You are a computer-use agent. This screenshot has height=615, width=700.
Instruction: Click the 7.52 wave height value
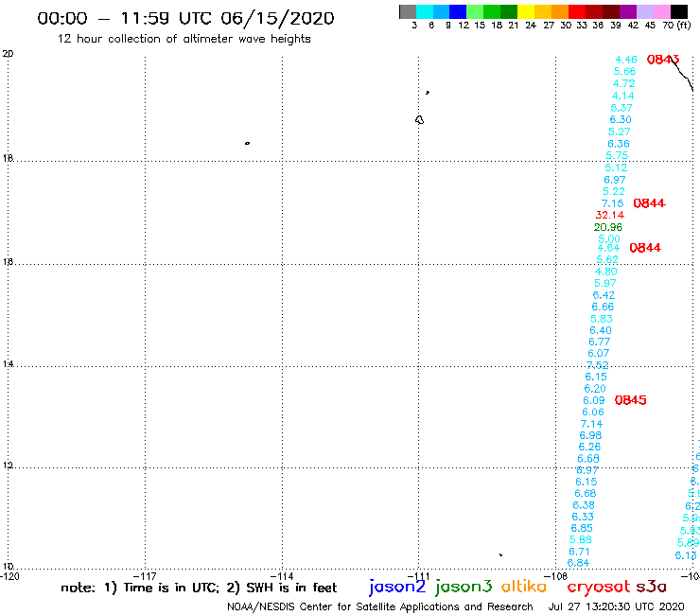597,365
